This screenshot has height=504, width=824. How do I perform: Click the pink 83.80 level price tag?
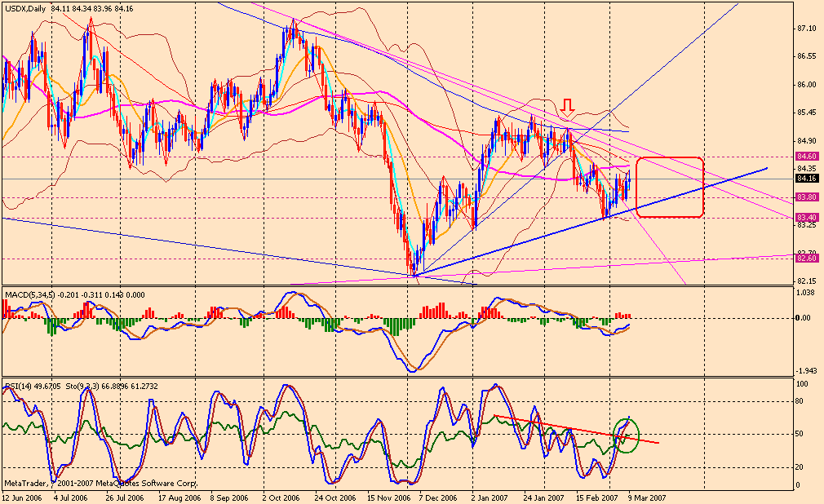[x=807, y=197]
